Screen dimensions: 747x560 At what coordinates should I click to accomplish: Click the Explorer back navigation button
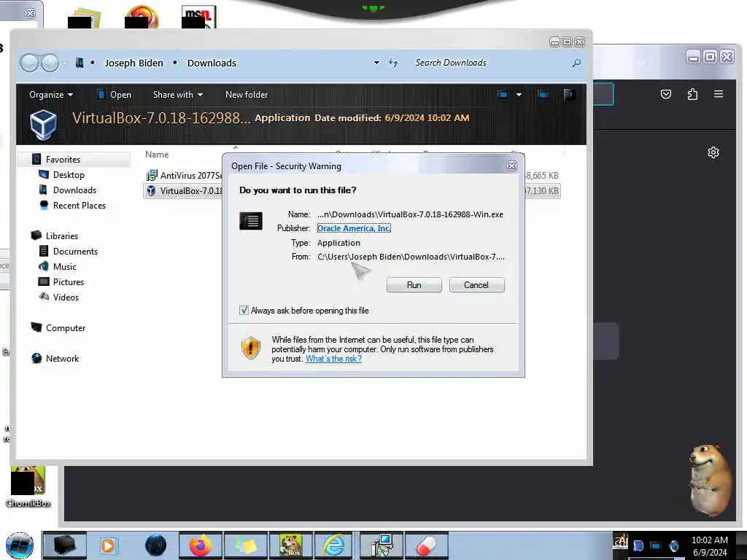(x=29, y=63)
